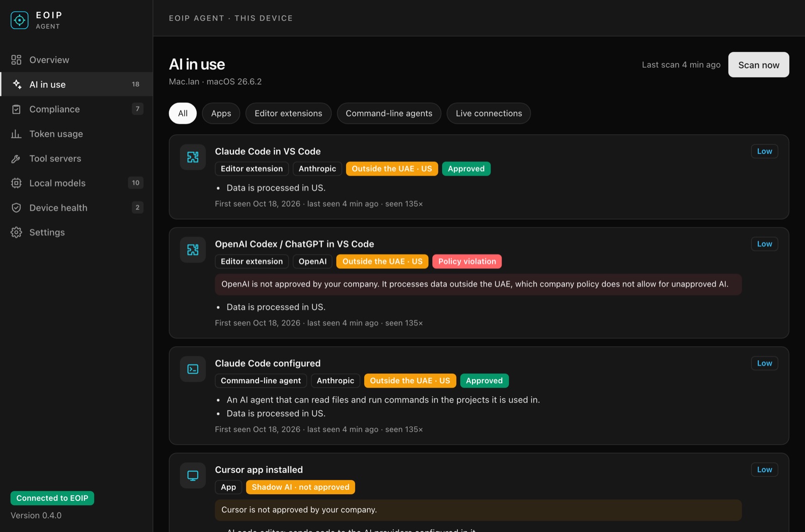Click the OpenAI vendor tag
805x532 pixels.
tap(312, 261)
